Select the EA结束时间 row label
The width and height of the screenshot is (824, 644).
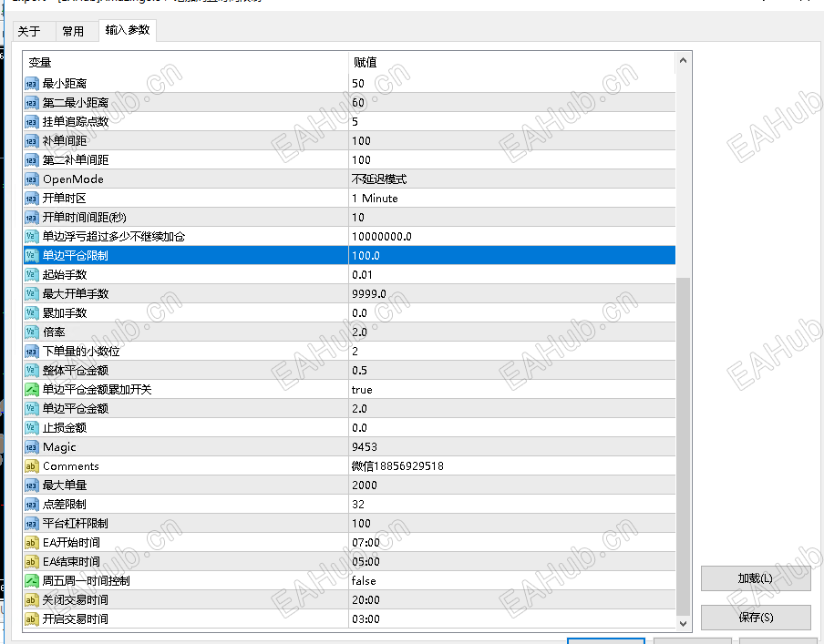click(71, 561)
